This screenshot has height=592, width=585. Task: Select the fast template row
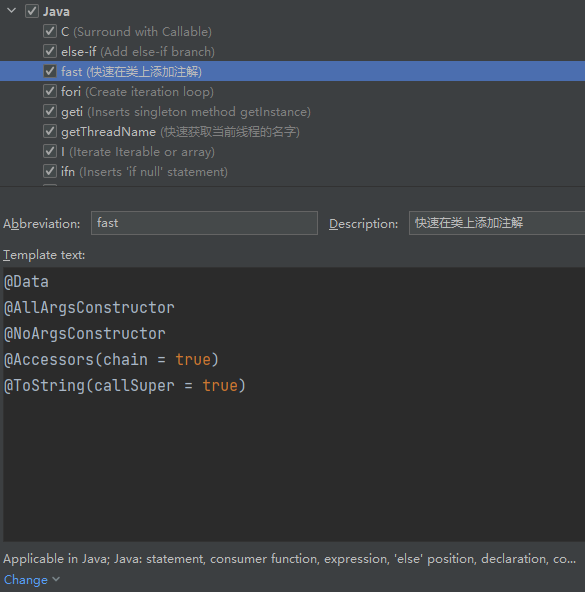pyautogui.click(x=292, y=71)
